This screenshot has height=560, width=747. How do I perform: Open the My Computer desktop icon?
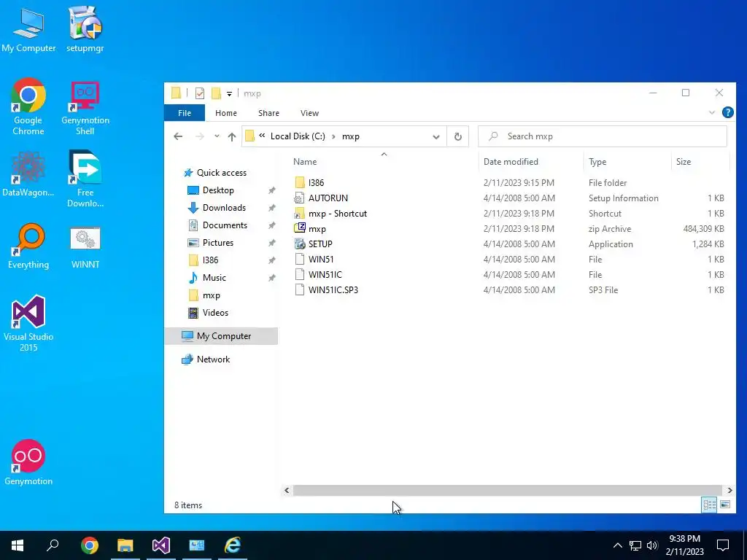[28, 29]
